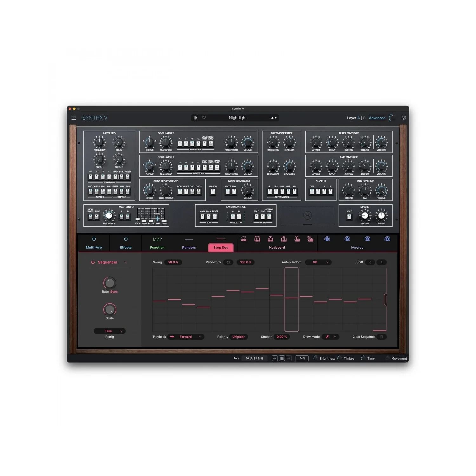Toggle the Solo mode switch
Viewport: 476px width, 476px height.
tap(256, 217)
